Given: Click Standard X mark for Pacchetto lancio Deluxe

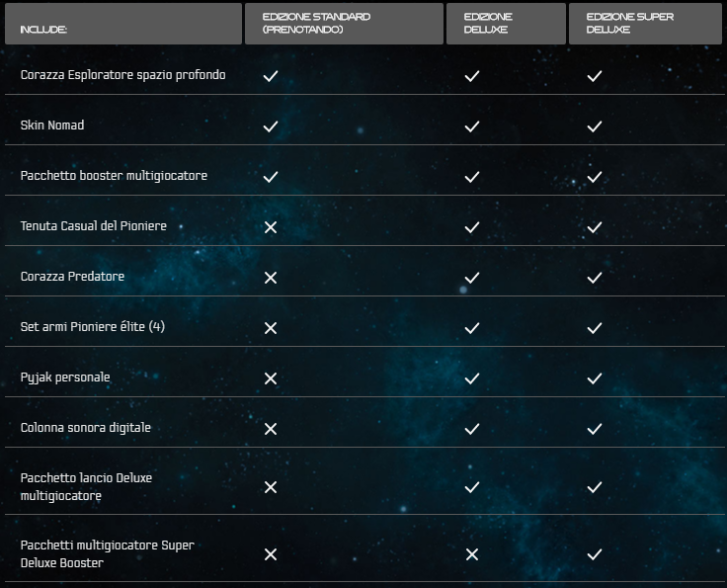Looking at the screenshot, I should (x=270, y=487).
